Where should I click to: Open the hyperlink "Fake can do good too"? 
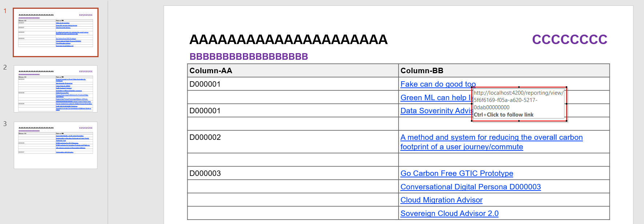(437, 84)
